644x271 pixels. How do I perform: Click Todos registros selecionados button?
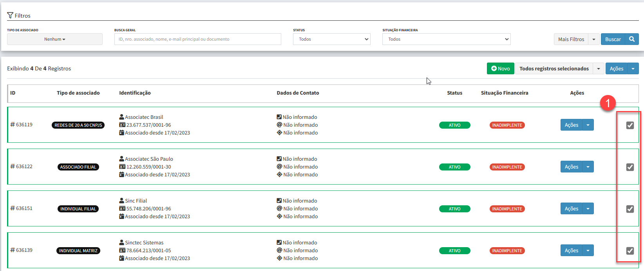[554, 68]
